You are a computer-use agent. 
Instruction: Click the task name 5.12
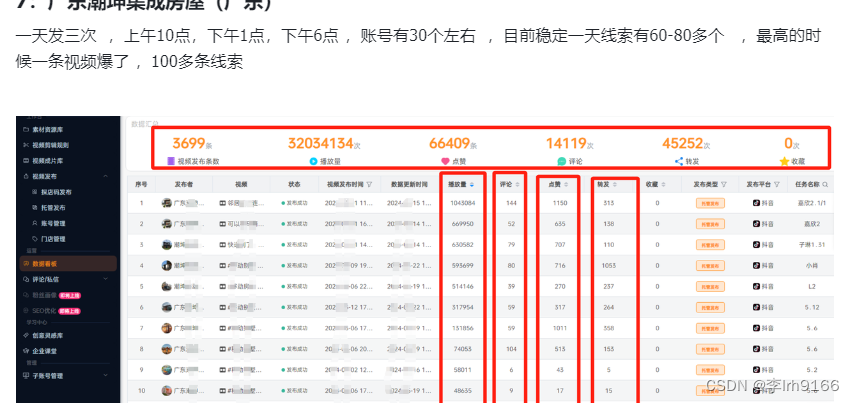[812, 307]
